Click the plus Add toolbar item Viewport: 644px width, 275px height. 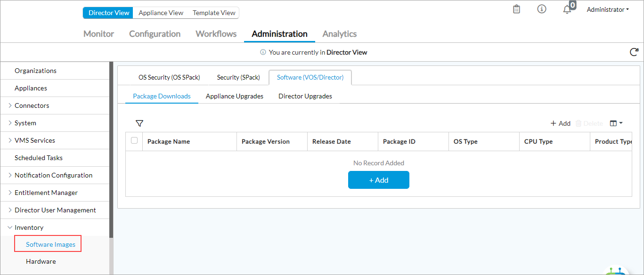560,123
